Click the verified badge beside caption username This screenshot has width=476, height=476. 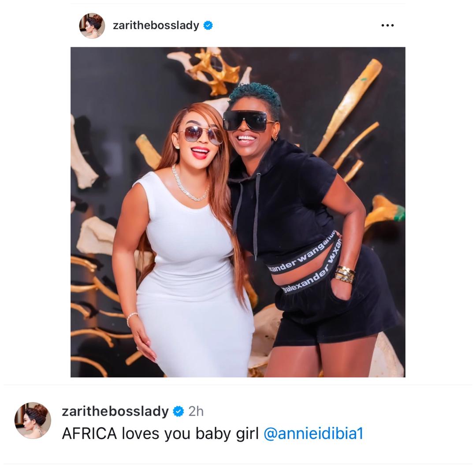point(178,411)
